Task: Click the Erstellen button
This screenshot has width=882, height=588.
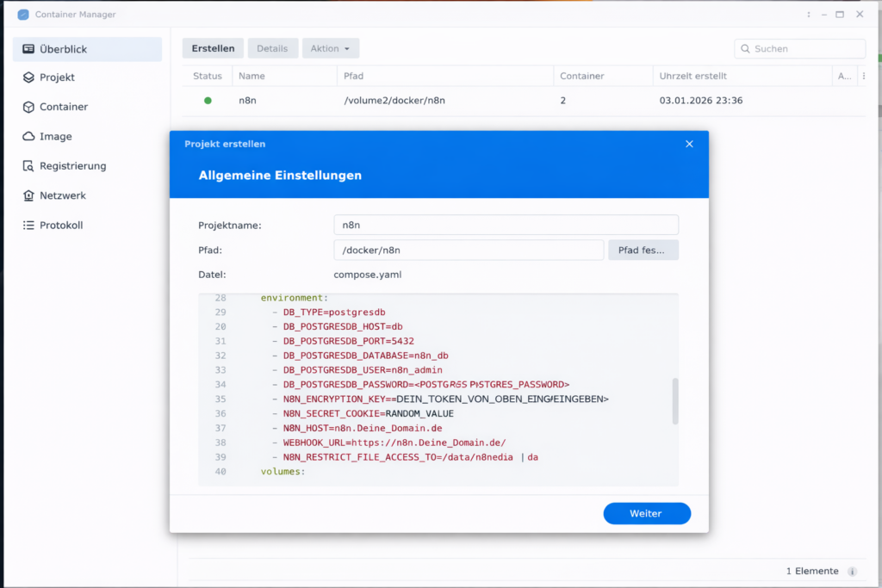Action: click(x=213, y=48)
